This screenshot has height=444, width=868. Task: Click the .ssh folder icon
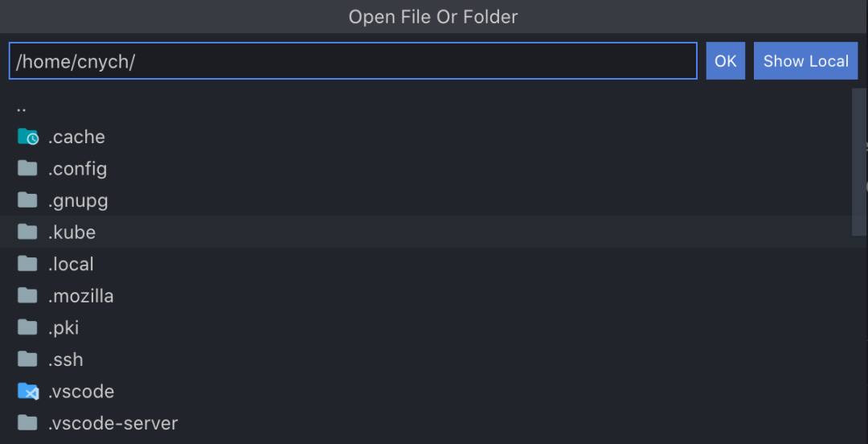27,360
